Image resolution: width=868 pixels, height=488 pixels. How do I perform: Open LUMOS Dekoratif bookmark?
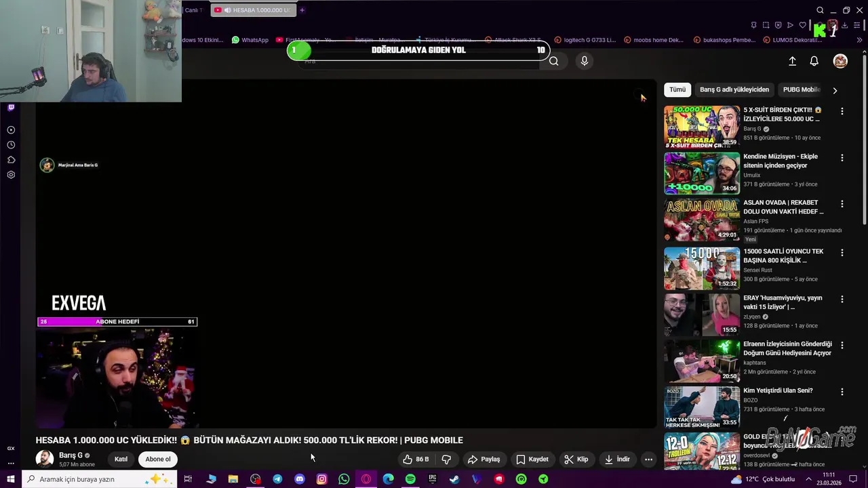(x=793, y=40)
